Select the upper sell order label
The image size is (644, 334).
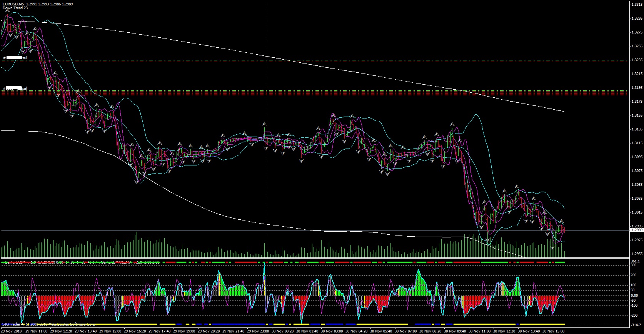point(15,58)
